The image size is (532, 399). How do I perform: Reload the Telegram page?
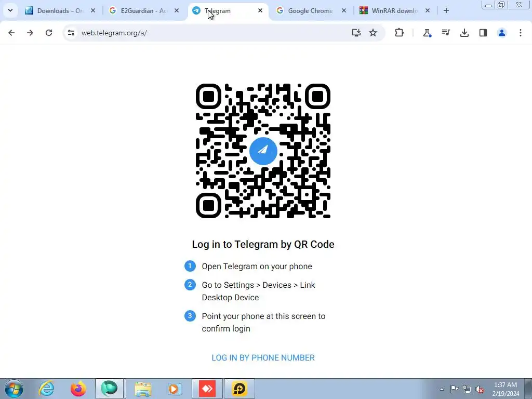click(49, 33)
